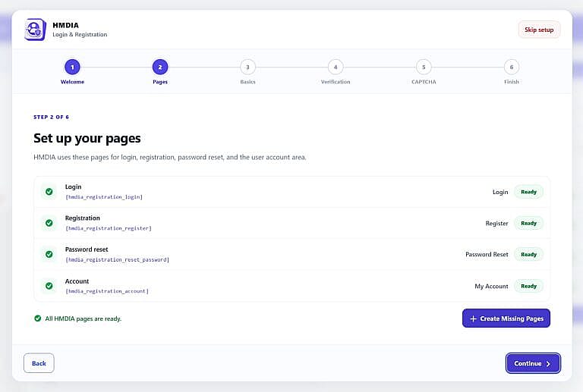Click the 'My Account' page name

point(491,286)
